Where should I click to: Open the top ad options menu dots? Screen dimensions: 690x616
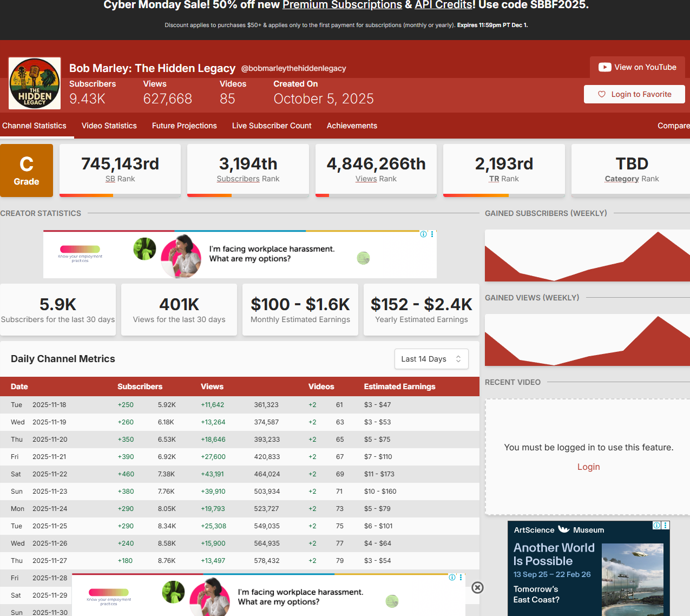tap(432, 234)
